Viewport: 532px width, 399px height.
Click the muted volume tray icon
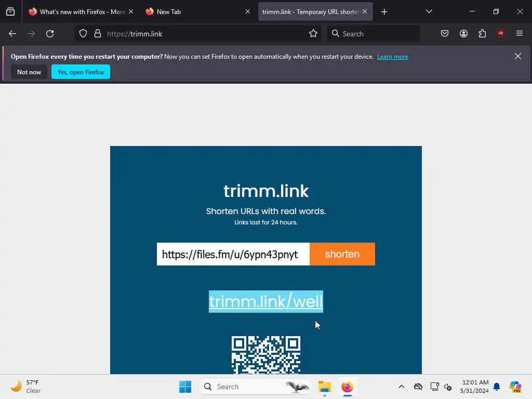point(448,387)
